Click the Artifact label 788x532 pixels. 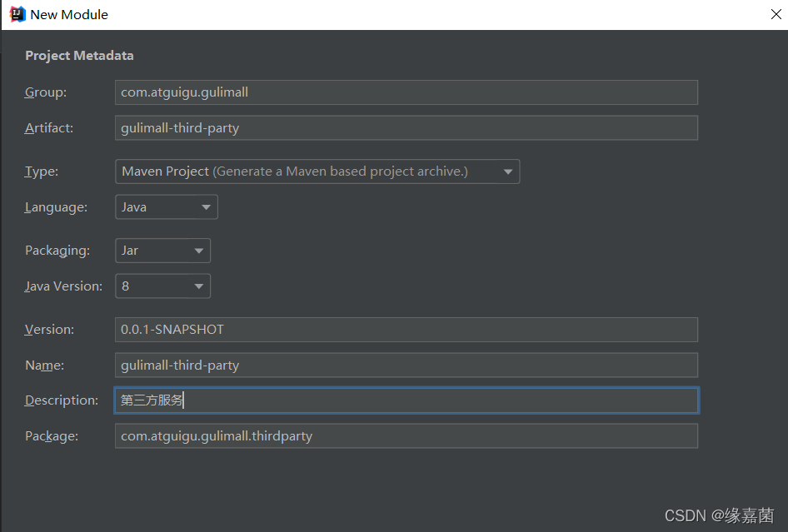pos(49,128)
